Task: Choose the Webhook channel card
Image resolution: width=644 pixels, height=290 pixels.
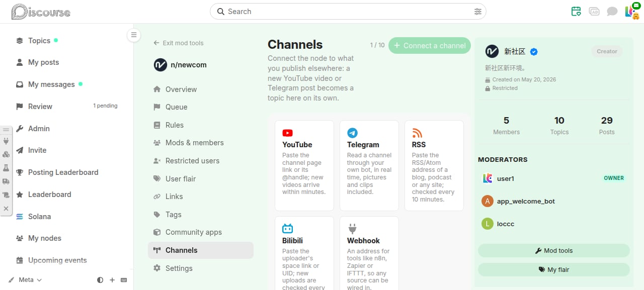Action: [369, 253]
